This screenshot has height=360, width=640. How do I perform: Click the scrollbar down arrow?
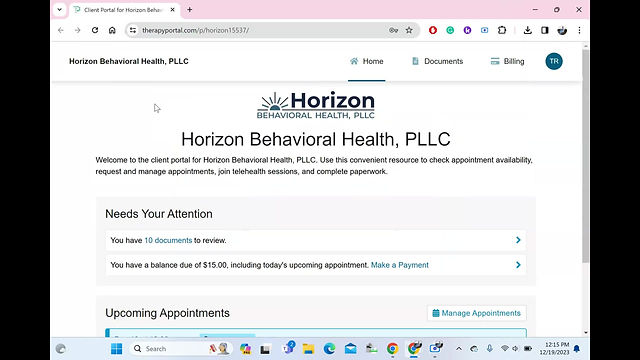click(586, 333)
